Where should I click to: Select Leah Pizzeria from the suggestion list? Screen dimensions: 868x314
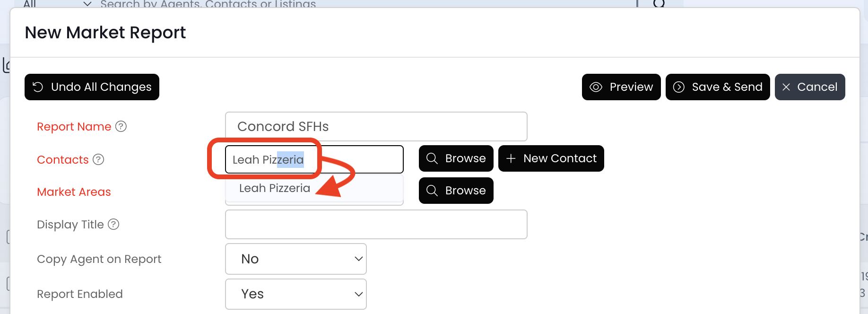[275, 188]
